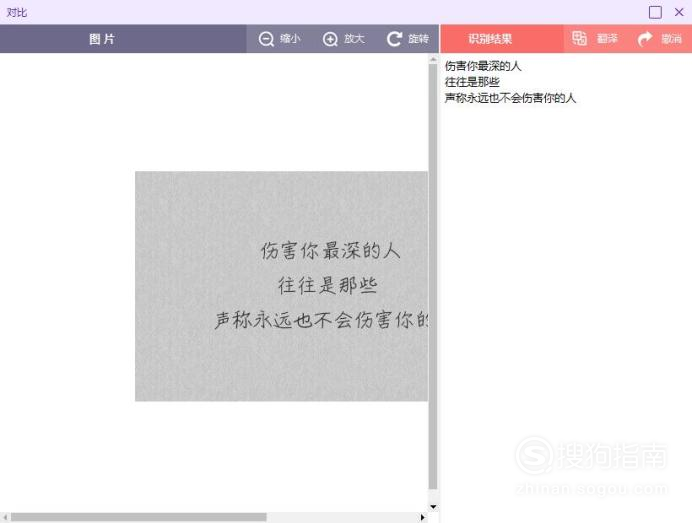Maximize the 对比 window
This screenshot has width=692, height=523.
click(655, 12)
